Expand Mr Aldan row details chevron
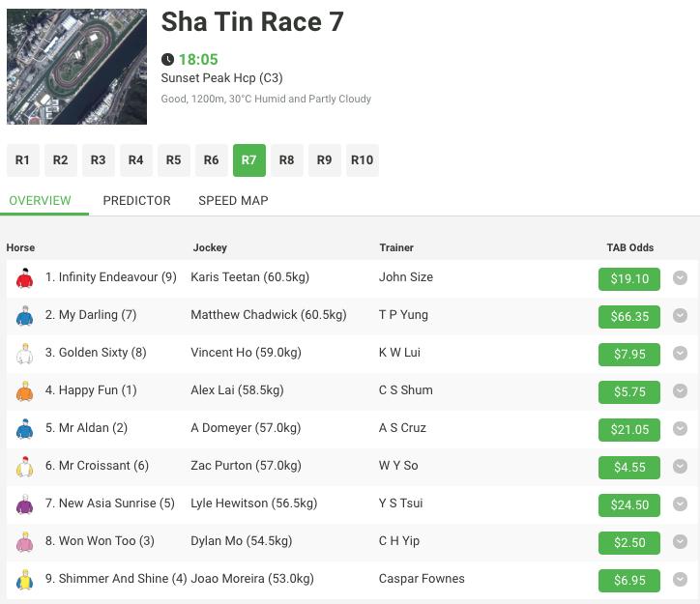The height and width of the screenshot is (604, 700). (680, 429)
